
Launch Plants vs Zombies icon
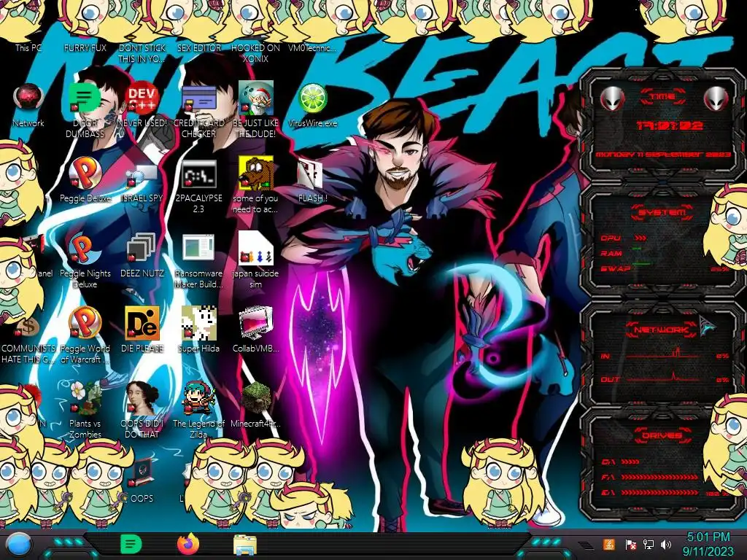(x=85, y=398)
